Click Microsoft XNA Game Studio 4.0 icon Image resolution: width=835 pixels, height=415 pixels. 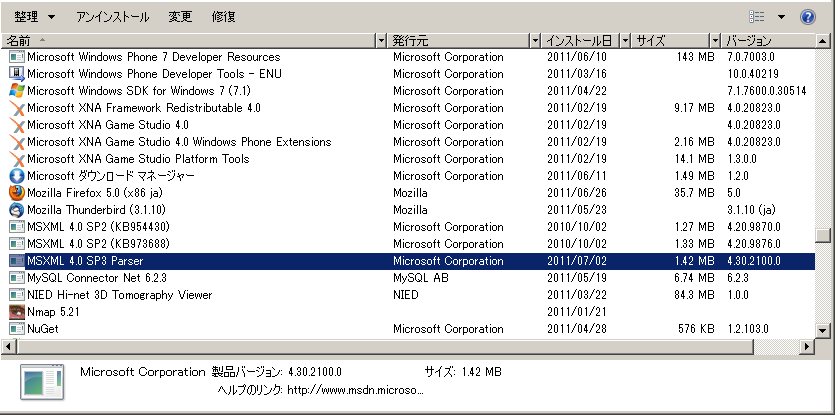[x=16, y=125]
